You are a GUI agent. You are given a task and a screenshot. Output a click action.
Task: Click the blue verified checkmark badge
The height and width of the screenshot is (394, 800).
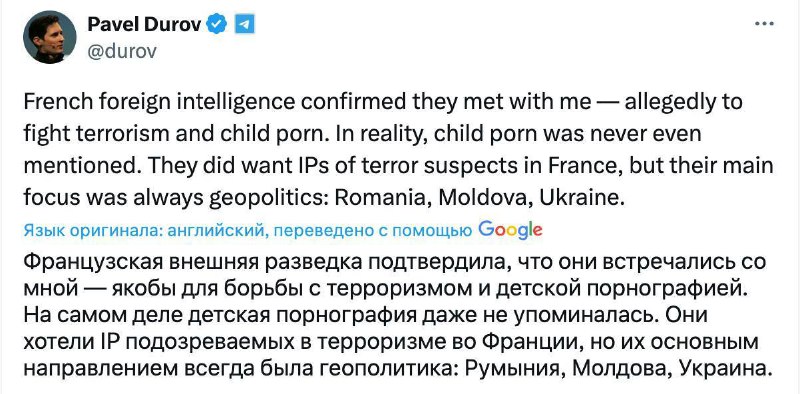[216, 24]
